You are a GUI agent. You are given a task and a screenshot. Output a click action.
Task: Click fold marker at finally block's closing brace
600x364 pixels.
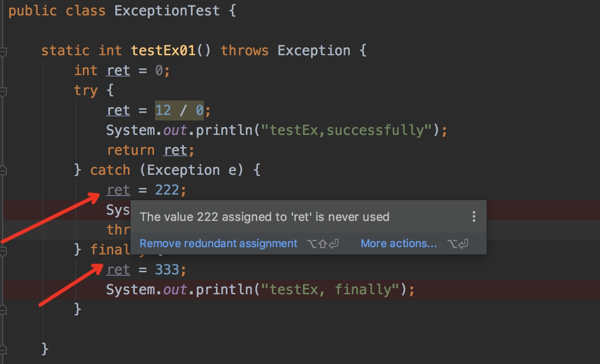point(3,310)
